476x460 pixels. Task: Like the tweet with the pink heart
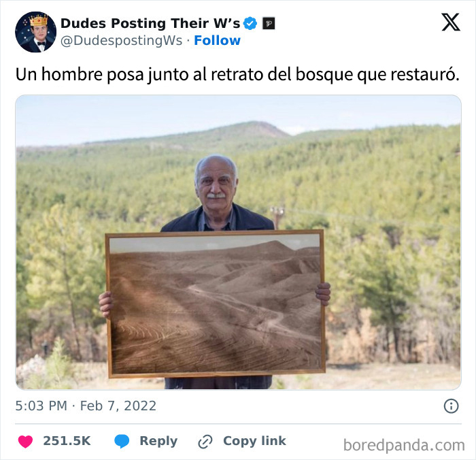25,441
